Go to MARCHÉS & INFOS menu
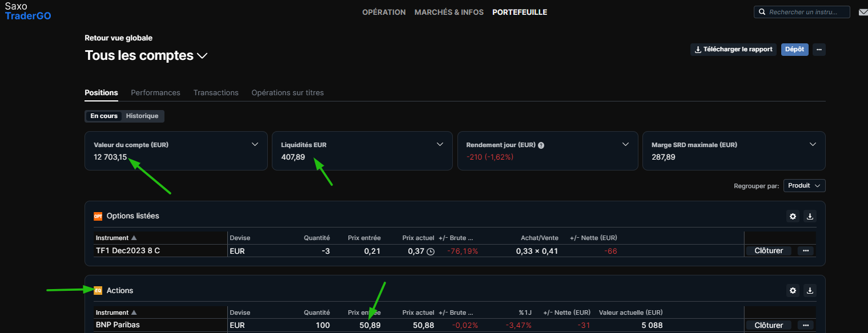Viewport: 868px width, 333px height. coord(449,12)
